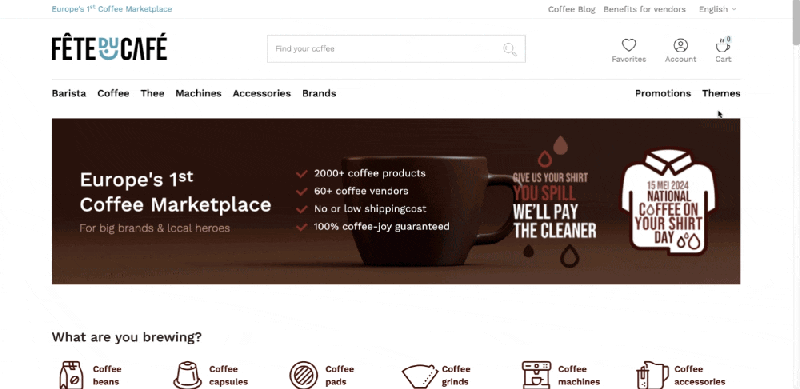Open Favorites heart icon
The image size is (800, 389).
[x=629, y=45]
